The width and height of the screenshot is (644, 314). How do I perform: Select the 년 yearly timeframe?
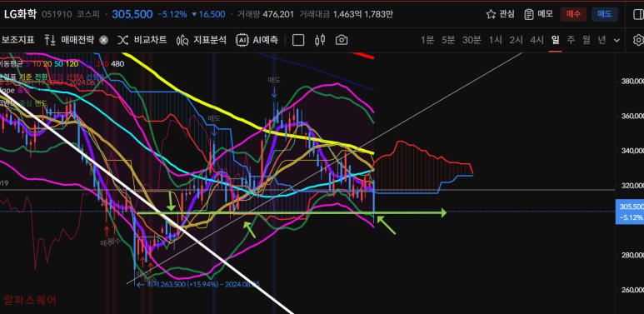point(602,40)
